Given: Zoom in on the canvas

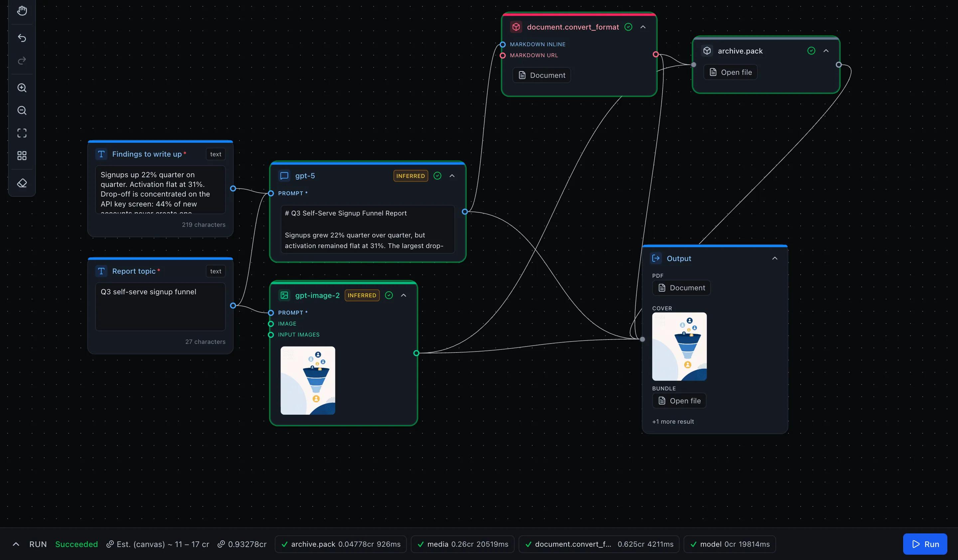Looking at the screenshot, I should click(x=22, y=88).
